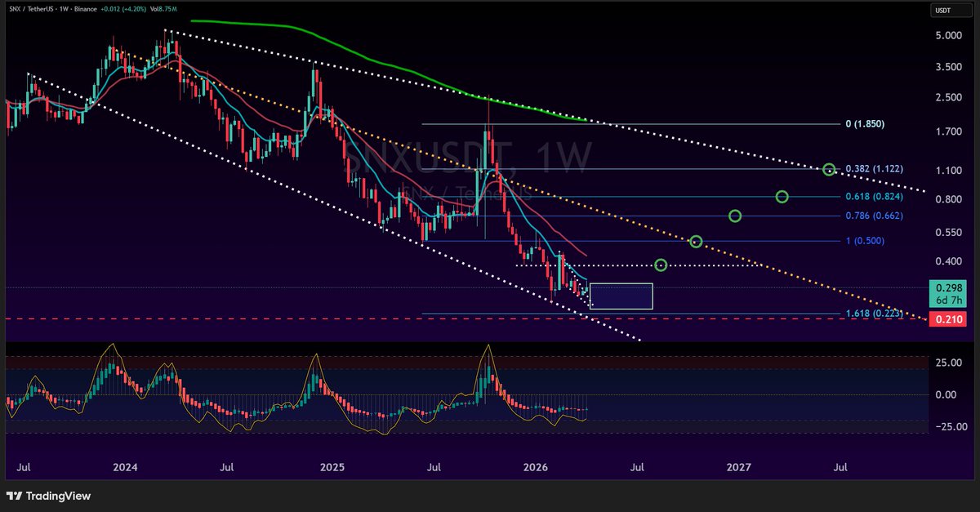Screen dimensions: 980x512
Task: Click the Fibonacci label 0 (1.850)
Action: tap(865, 124)
